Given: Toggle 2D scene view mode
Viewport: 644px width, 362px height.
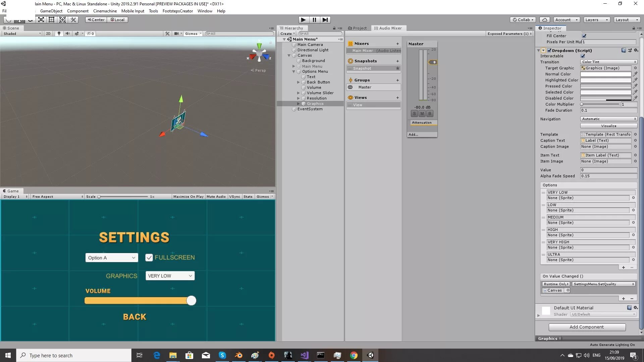Looking at the screenshot, I should click(48, 34).
